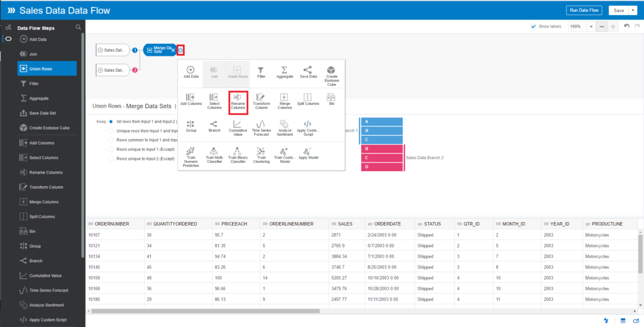This screenshot has width=644, height=327.
Task: Zoom out the data flow canvas
Action: pyautogui.click(x=602, y=26)
